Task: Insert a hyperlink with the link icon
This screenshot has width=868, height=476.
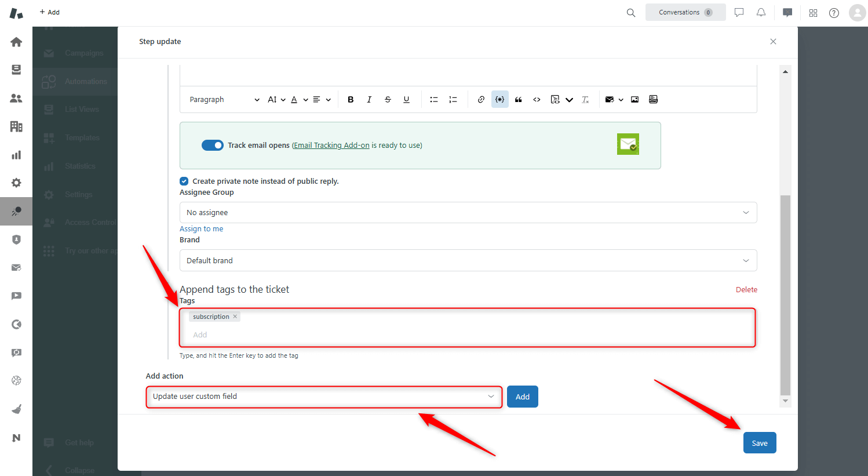Action: tap(481, 100)
